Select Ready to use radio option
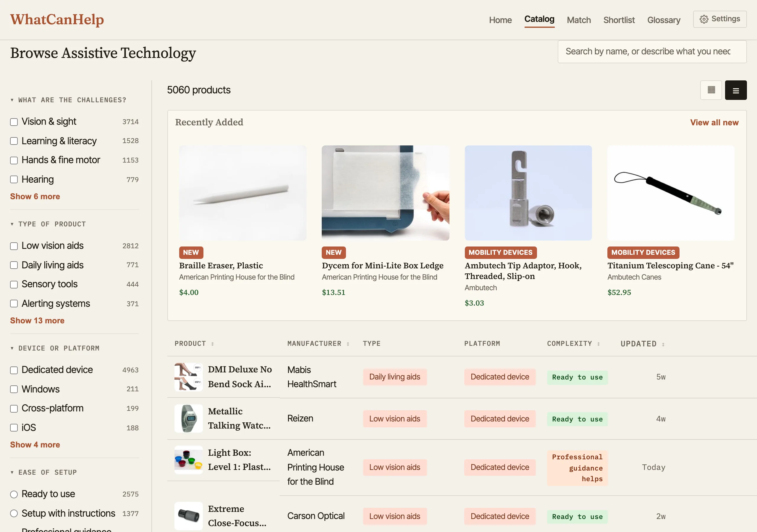Screen dimensions: 757x532 tap(14, 494)
